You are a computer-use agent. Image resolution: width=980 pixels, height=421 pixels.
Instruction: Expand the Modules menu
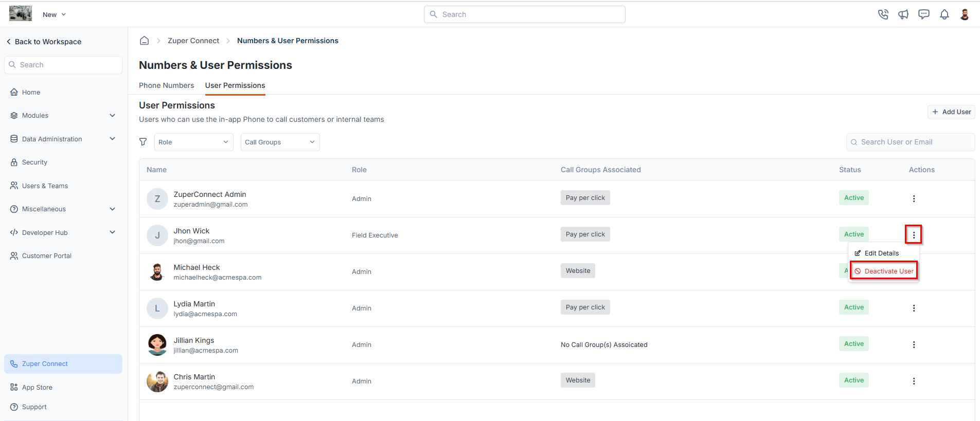pos(63,116)
